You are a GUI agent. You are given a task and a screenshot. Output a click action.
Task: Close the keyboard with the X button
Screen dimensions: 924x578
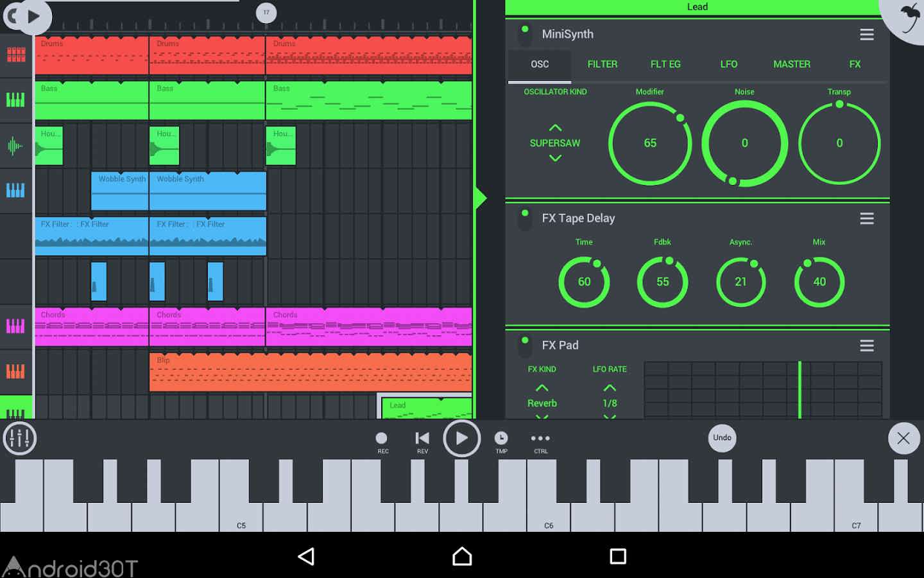tap(903, 438)
